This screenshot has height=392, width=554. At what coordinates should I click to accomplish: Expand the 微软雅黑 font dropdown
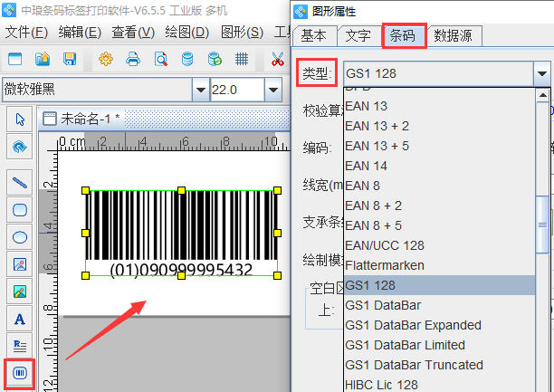pyautogui.click(x=200, y=91)
